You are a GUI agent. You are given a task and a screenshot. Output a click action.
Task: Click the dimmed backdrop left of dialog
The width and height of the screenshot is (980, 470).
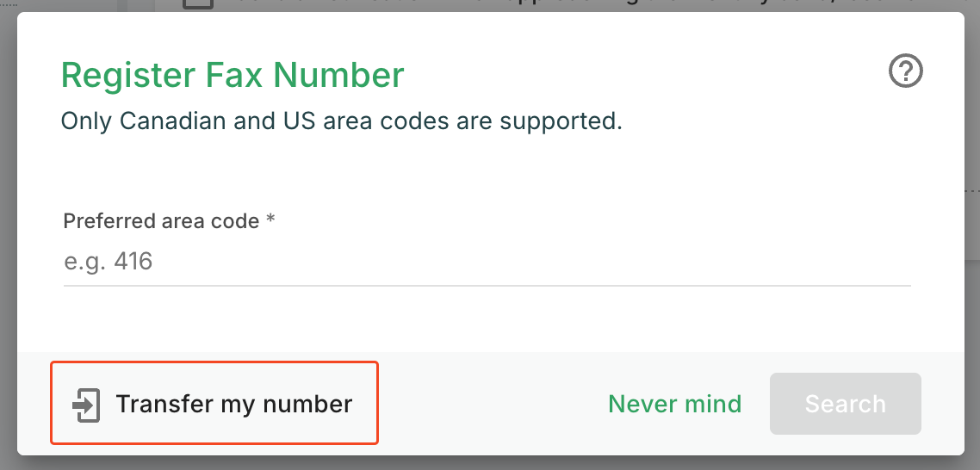pyautogui.click(x=8, y=232)
